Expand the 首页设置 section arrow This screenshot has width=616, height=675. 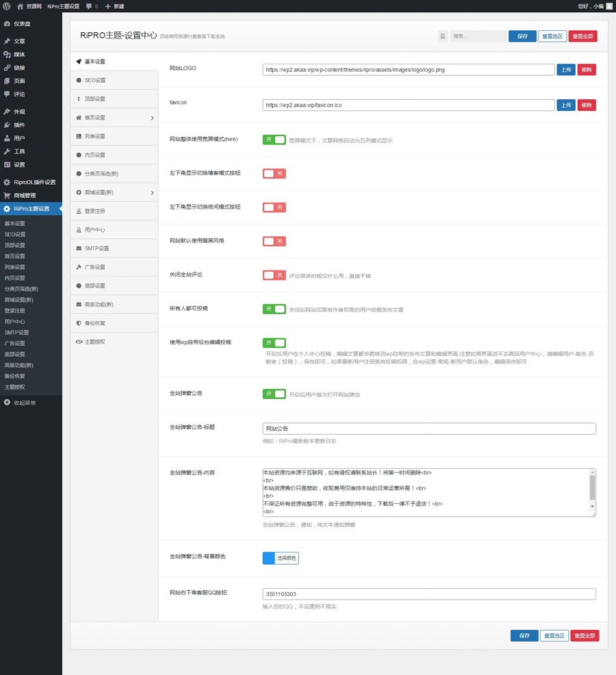pos(152,118)
